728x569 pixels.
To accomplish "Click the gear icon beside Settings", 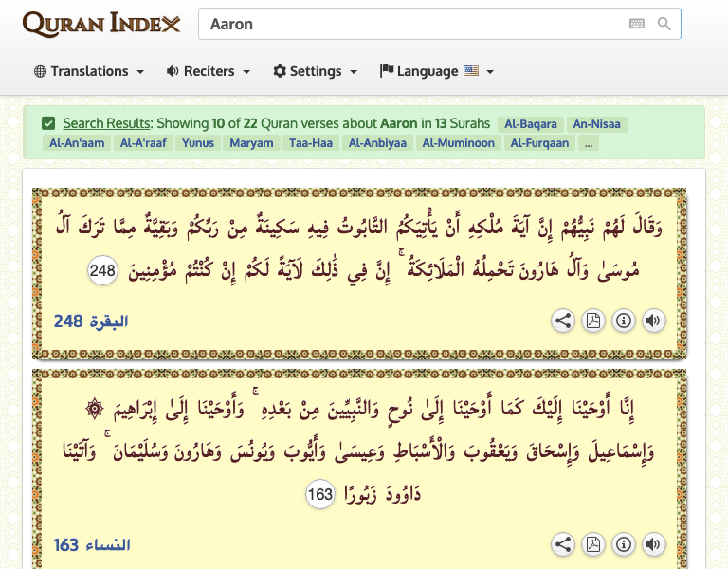I will tap(280, 71).
